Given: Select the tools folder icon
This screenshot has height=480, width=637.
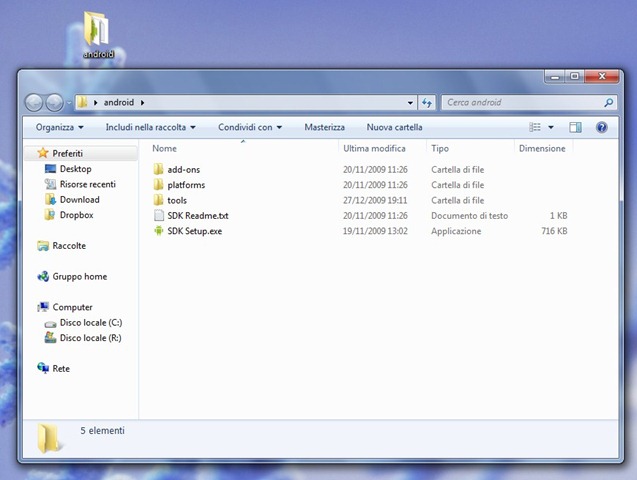Looking at the screenshot, I should coord(158,200).
